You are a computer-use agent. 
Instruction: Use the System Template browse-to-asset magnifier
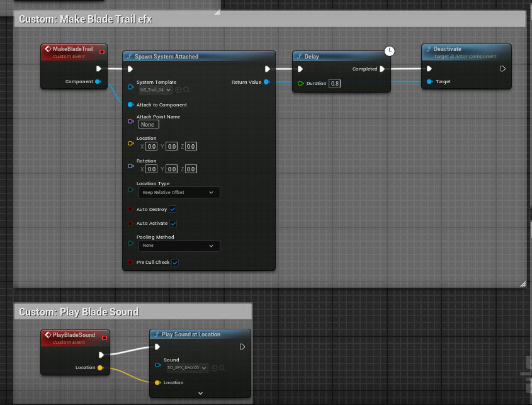pos(186,89)
